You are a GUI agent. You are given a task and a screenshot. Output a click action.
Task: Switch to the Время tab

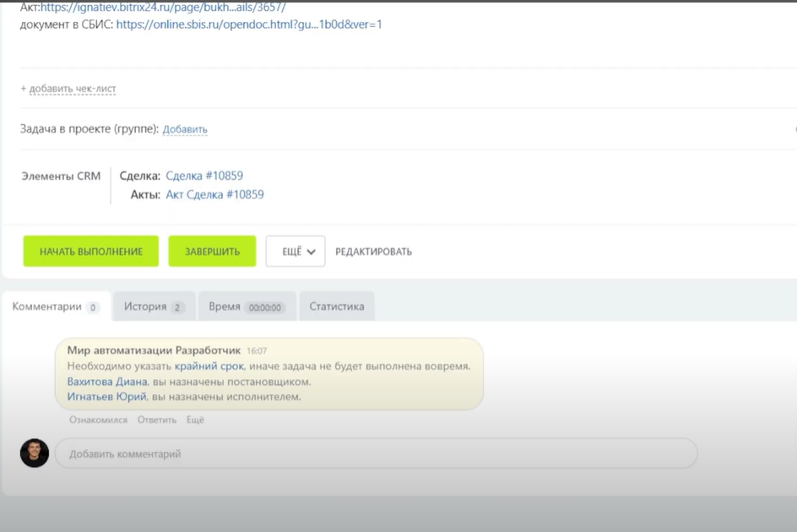247,307
